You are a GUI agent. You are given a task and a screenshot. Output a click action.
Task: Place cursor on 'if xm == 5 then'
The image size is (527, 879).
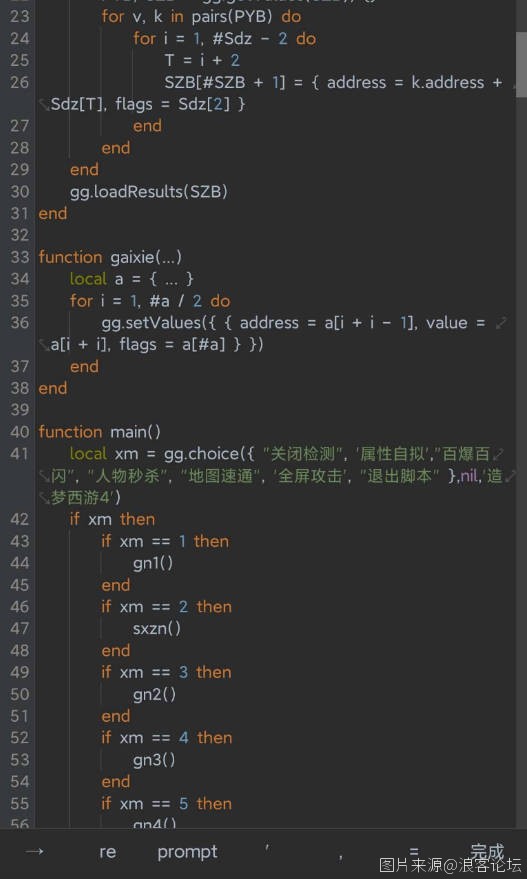coord(166,804)
